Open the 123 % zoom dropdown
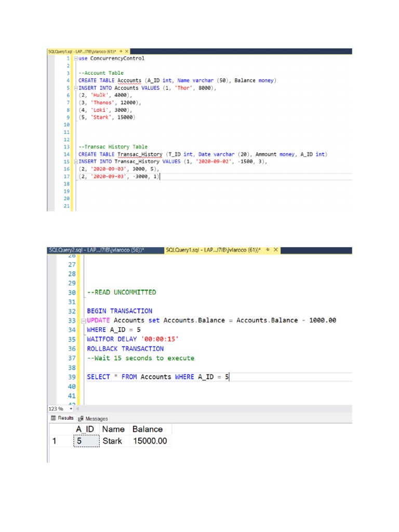Image resolution: width=399 pixels, height=532 pixels. (x=71, y=409)
